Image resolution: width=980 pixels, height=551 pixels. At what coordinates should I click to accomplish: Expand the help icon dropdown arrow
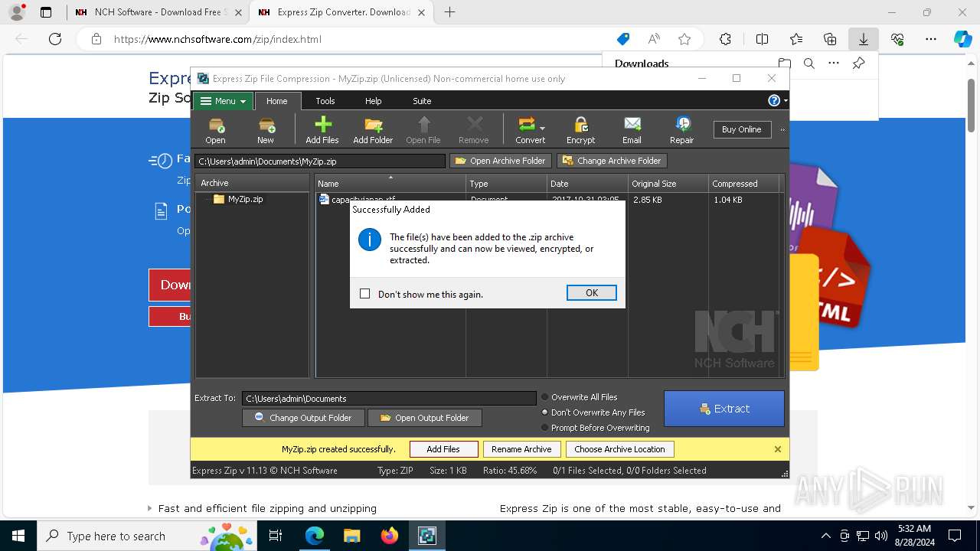point(785,101)
